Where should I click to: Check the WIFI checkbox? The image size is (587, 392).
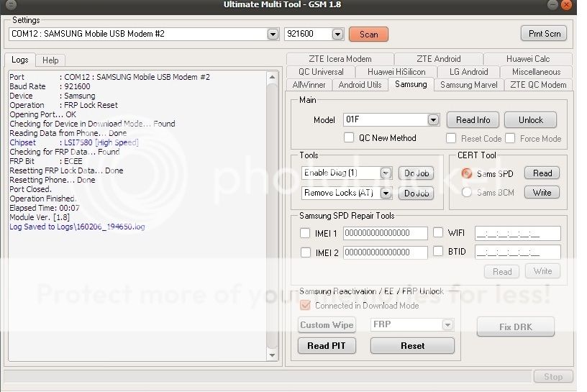pyautogui.click(x=438, y=232)
